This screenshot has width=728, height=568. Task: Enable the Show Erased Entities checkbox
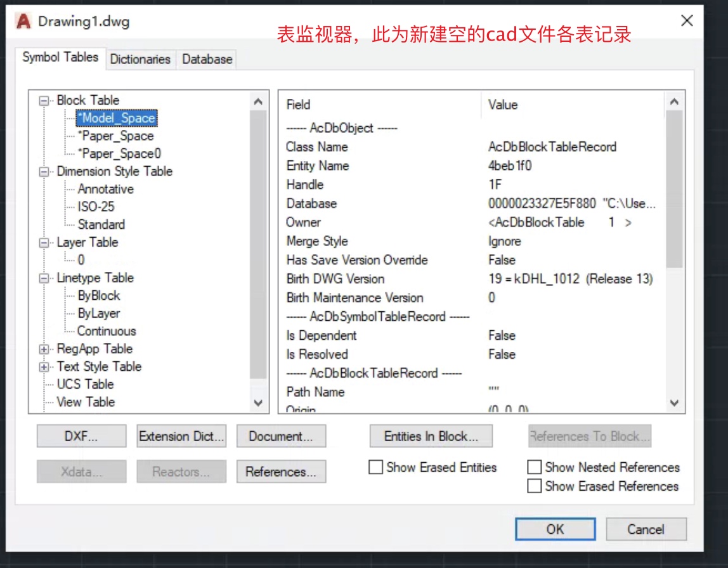pos(375,467)
